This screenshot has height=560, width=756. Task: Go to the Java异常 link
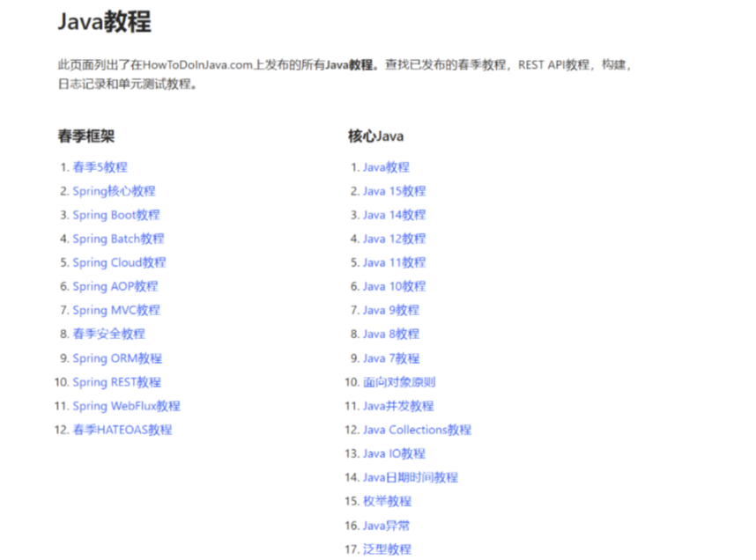click(386, 526)
